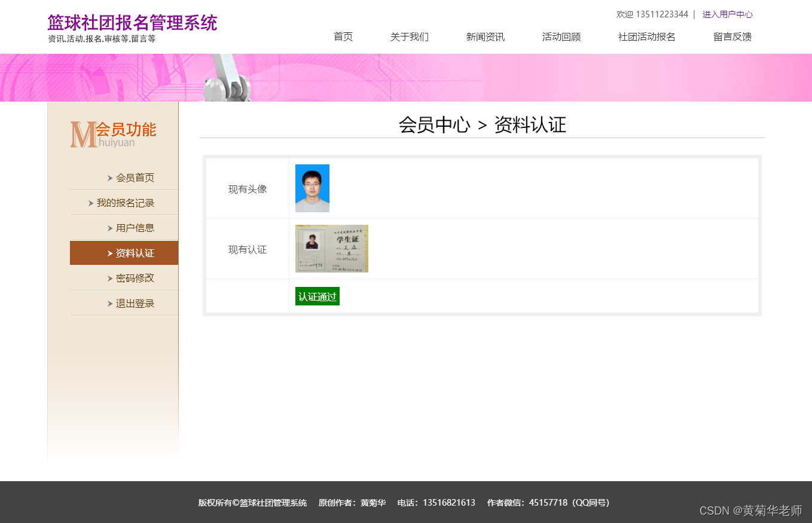Click the 现有认证 label
Image resolution: width=812 pixels, height=523 pixels.
pos(248,249)
